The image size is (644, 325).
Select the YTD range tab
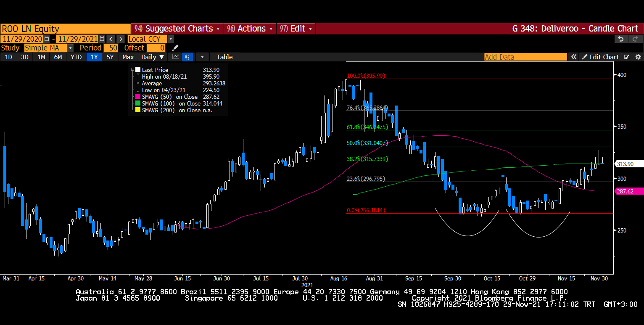(x=76, y=57)
